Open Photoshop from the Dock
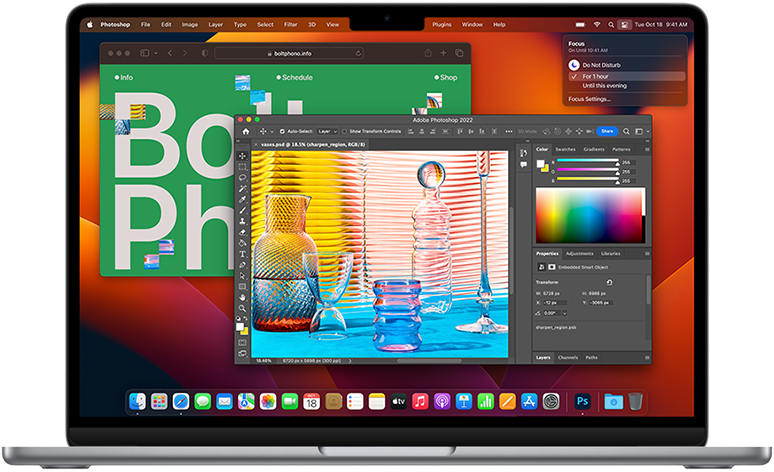The width and height of the screenshot is (774, 472). click(x=582, y=401)
